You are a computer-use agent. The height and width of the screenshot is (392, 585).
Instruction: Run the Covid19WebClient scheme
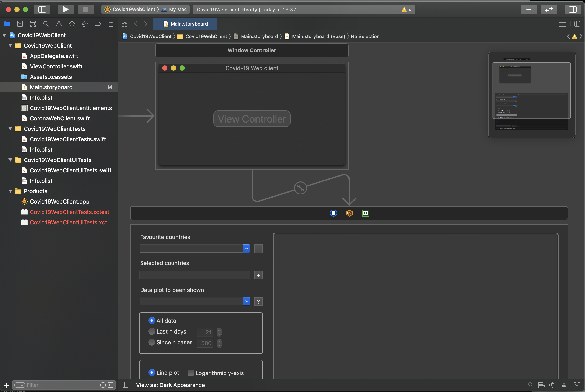66,9
